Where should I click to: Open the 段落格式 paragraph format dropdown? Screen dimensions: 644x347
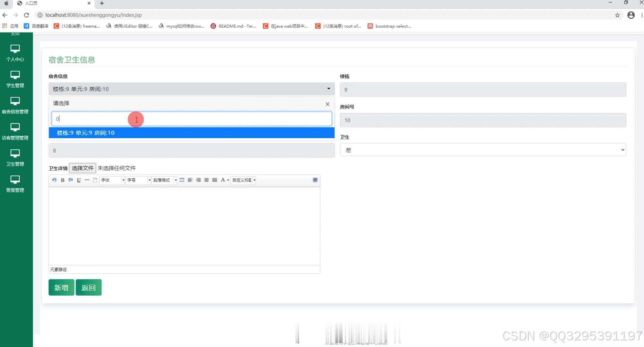click(164, 180)
